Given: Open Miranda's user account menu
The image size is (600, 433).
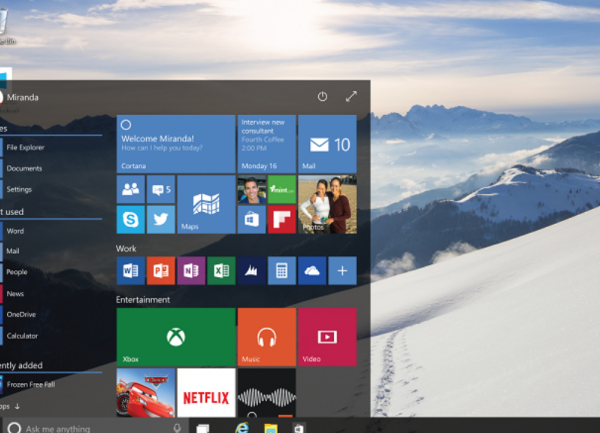Looking at the screenshot, I should pyautogui.click(x=19, y=98).
